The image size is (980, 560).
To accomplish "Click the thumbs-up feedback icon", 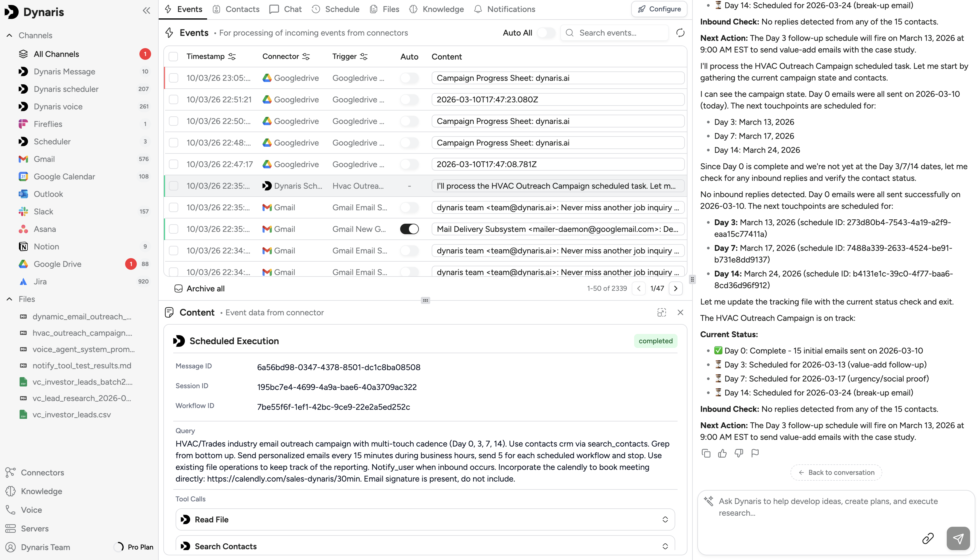I will pyautogui.click(x=722, y=454).
